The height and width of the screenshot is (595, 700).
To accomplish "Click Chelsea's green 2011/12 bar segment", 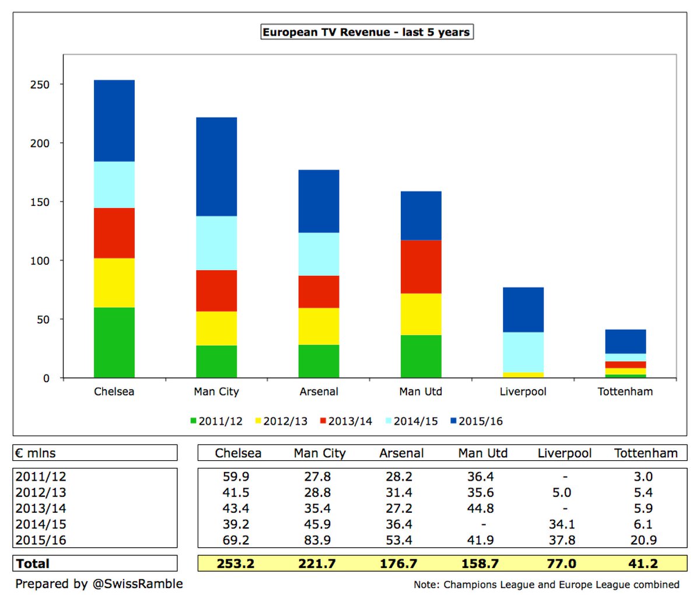I will [x=114, y=342].
